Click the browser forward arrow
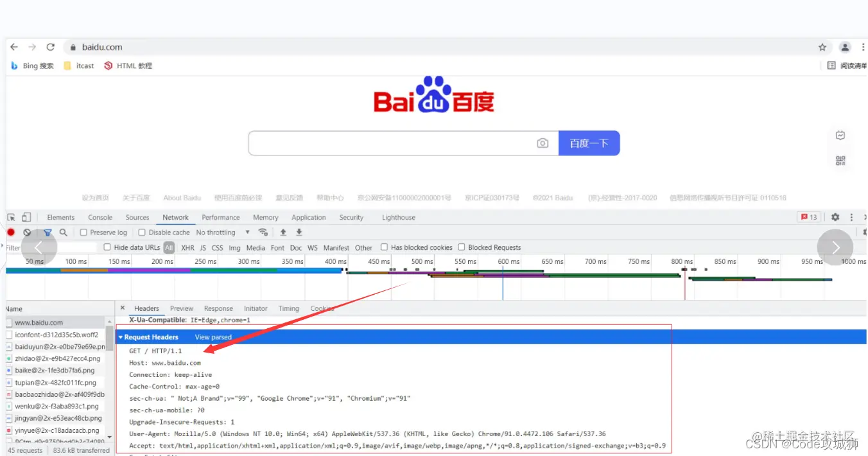The height and width of the screenshot is (456, 868). pos(32,47)
